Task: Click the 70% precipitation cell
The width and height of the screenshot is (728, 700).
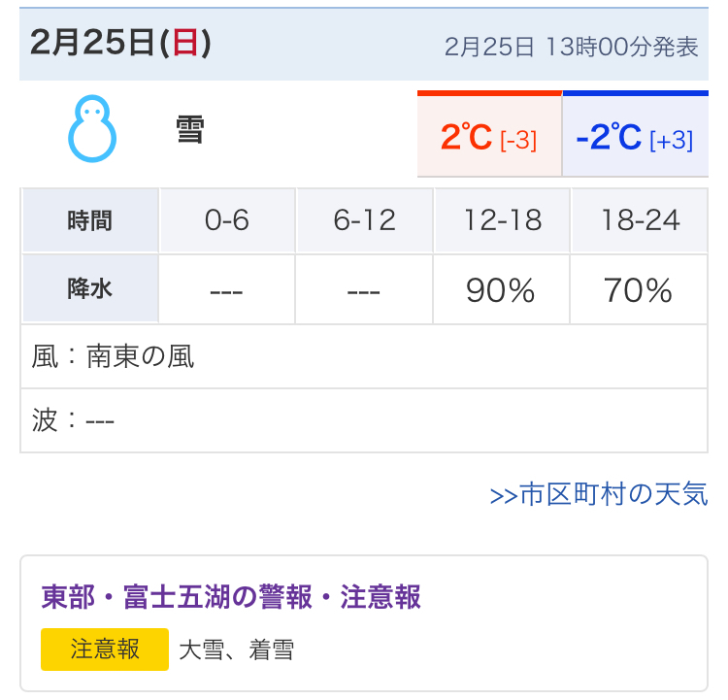Action: point(638,290)
